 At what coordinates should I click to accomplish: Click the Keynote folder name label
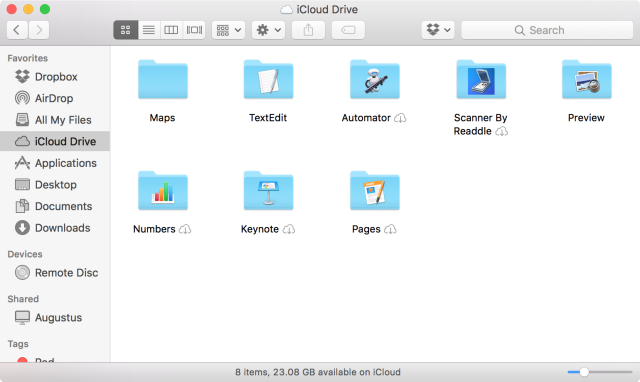(260, 229)
